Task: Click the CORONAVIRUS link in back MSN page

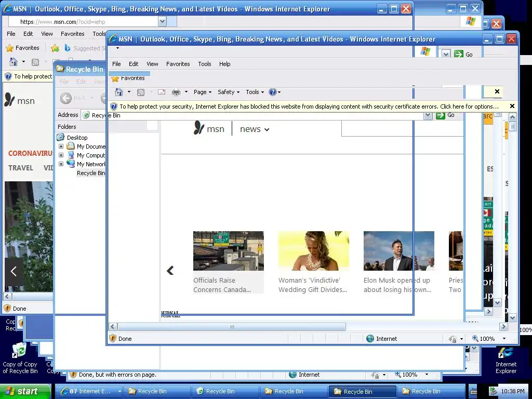Action: tap(30, 153)
